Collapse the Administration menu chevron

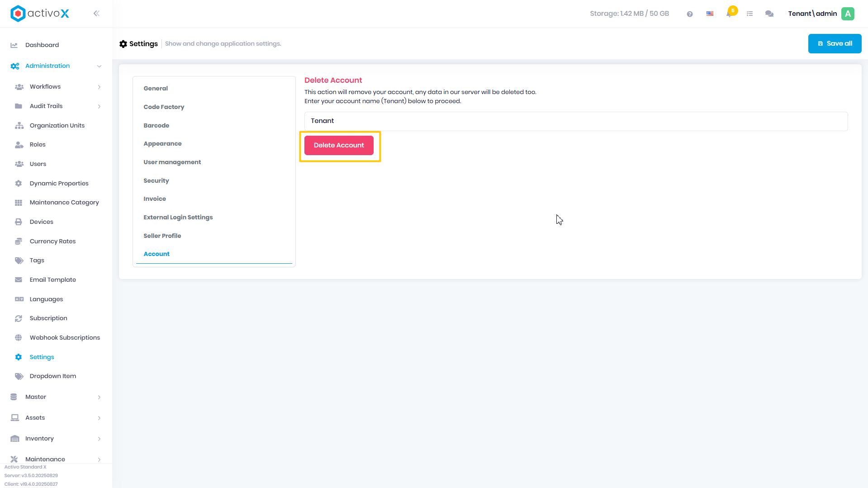click(99, 66)
